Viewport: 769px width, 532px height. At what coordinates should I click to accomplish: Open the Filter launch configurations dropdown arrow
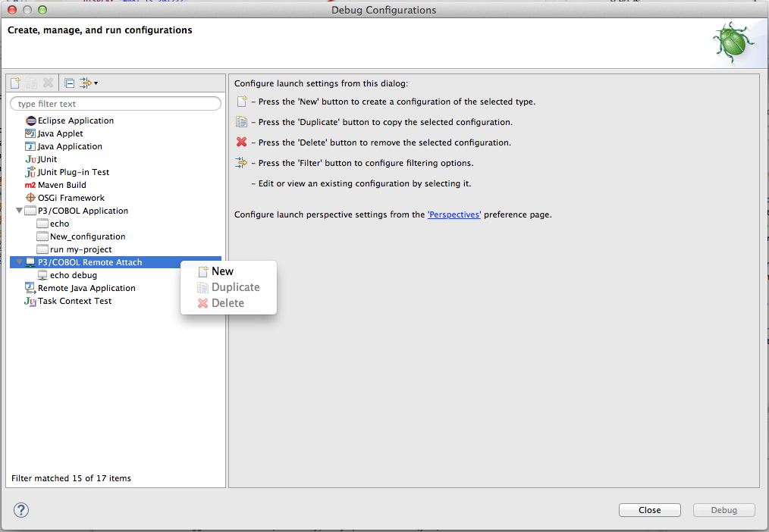[x=96, y=83]
